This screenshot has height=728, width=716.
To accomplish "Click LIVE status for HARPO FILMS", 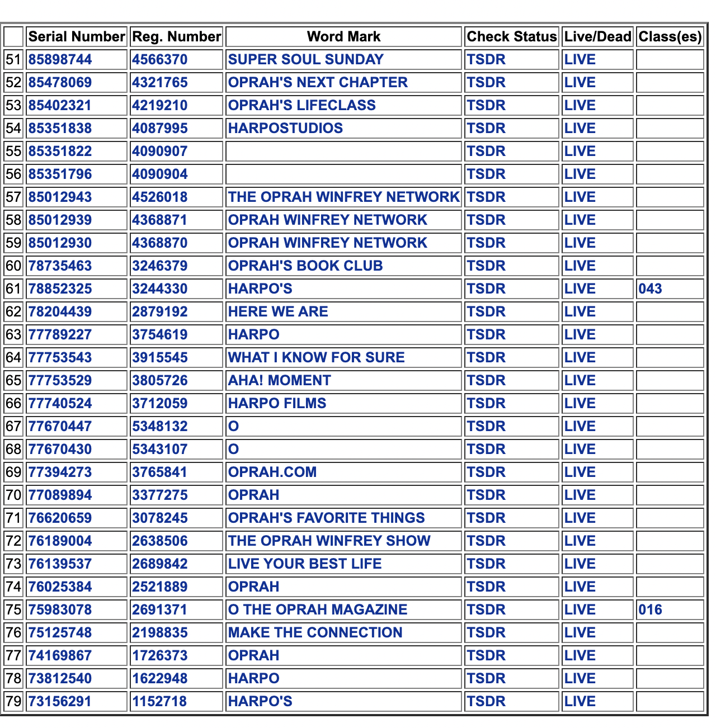I will click(x=580, y=404).
